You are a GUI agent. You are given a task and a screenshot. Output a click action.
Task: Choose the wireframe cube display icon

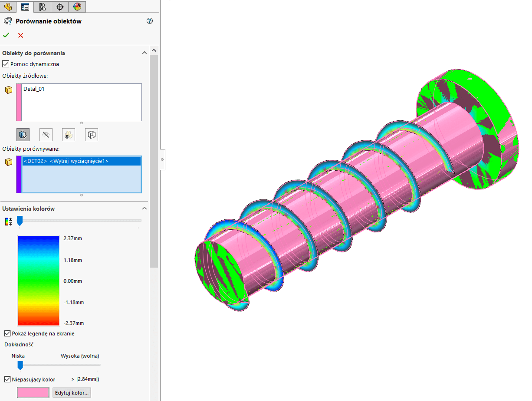click(x=91, y=135)
